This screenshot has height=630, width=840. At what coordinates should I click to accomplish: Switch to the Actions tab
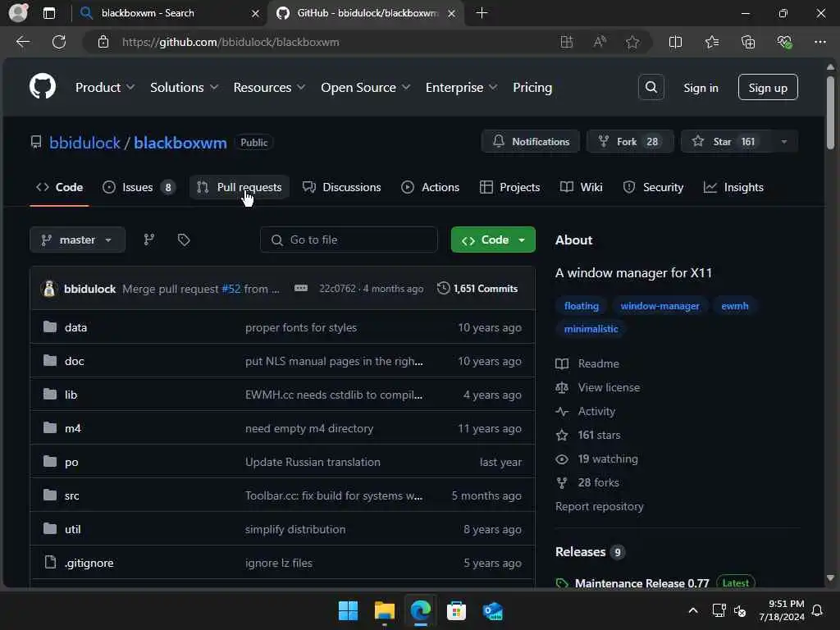point(430,187)
